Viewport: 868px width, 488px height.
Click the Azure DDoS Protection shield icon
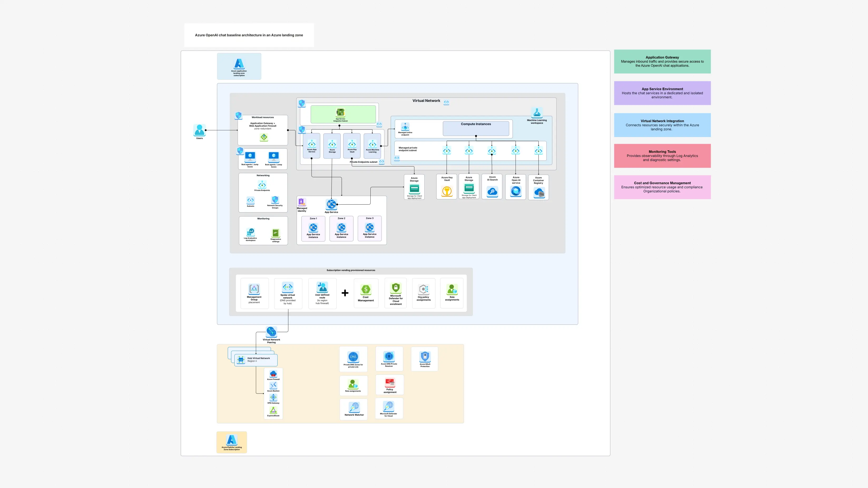(425, 357)
